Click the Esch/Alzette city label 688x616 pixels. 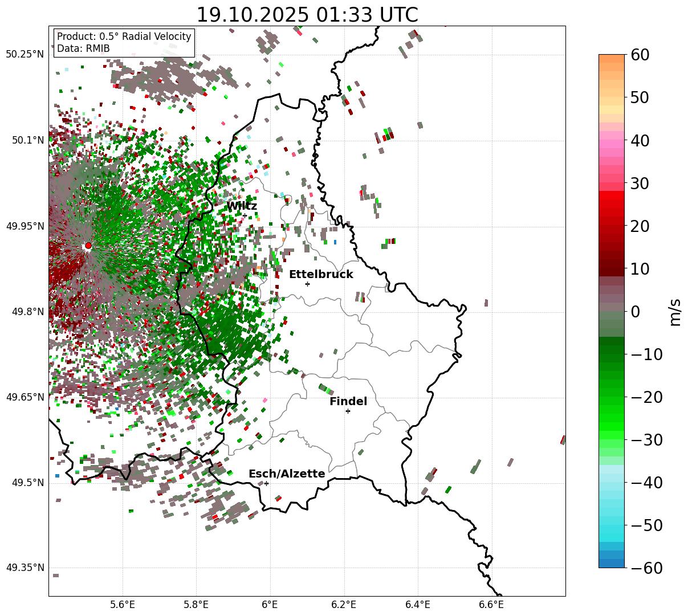click(x=287, y=474)
